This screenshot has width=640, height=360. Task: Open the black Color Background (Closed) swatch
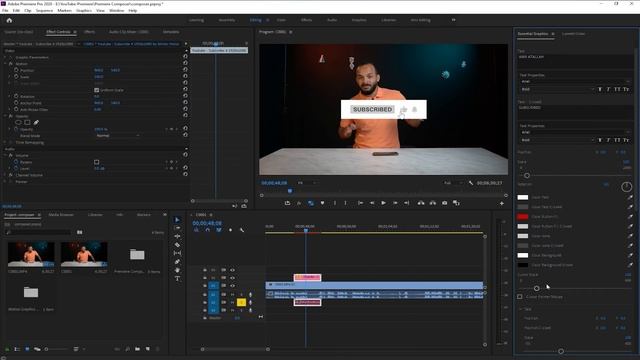522,265
